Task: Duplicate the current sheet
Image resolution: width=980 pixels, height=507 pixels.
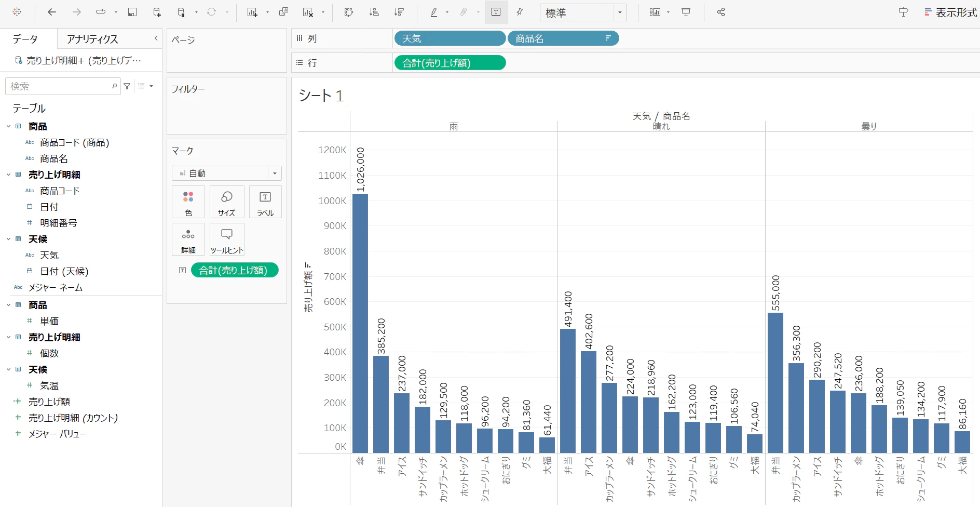Action: tap(283, 12)
